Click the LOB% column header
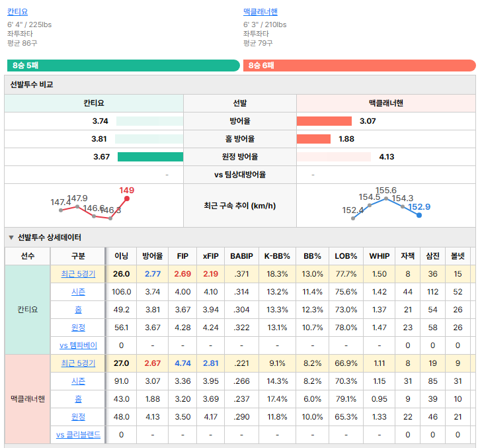The width and height of the screenshot is (480, 448). (346, 256)
